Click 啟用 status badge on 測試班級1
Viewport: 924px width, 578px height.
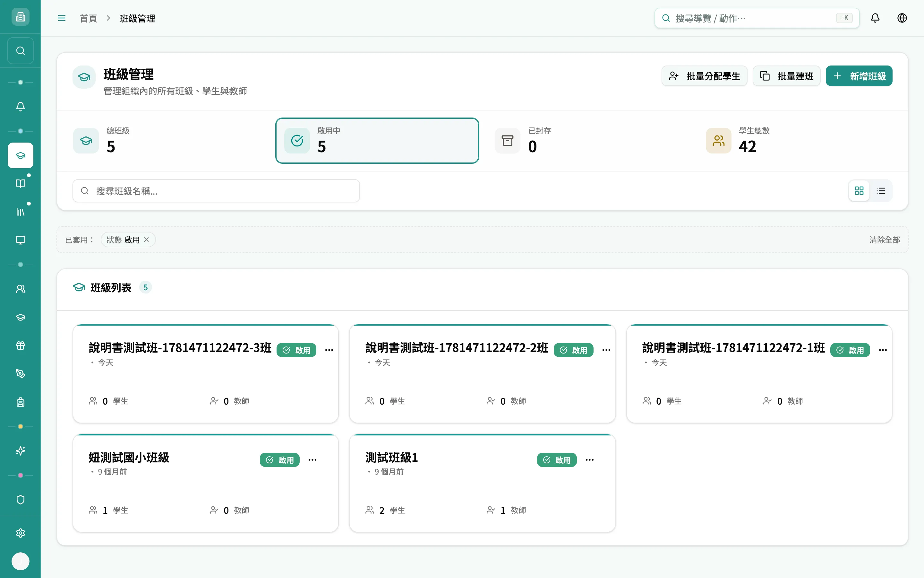click(x=557, y=460)
